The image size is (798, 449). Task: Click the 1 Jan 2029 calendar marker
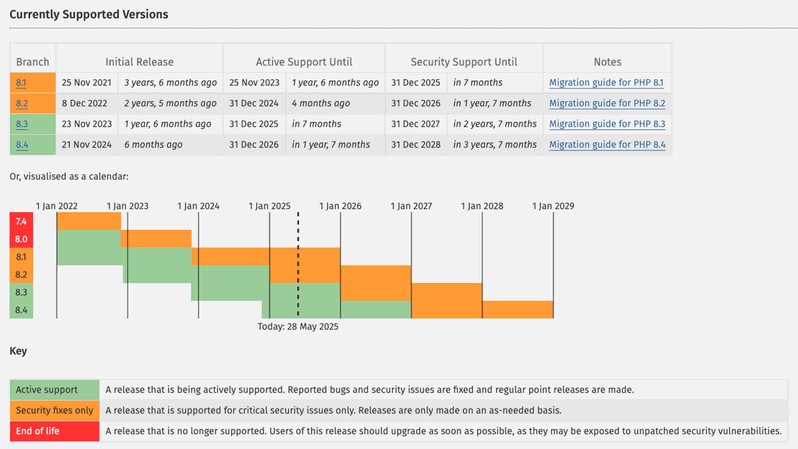coord(553,206)
